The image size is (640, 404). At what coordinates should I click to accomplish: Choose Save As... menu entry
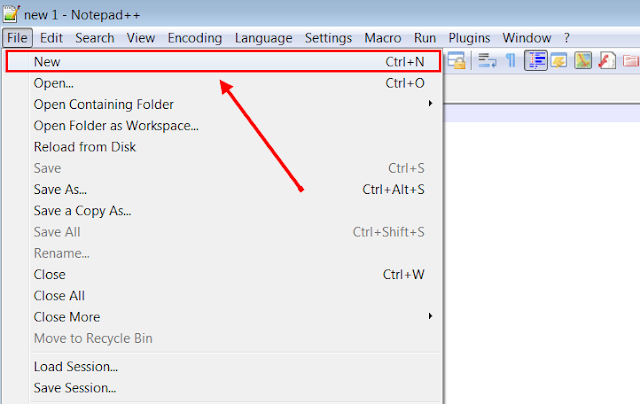pyautogui.click(x=224, y=189)
